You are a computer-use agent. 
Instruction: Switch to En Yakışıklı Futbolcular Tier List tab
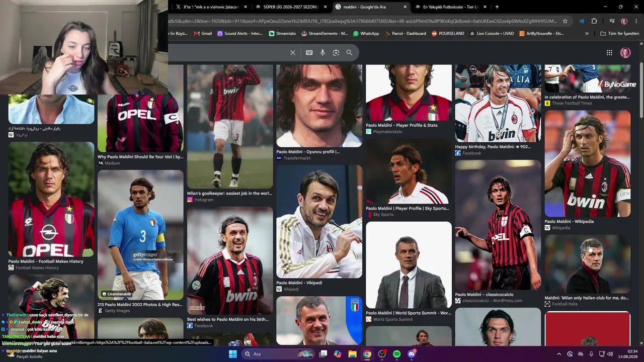coord(450,7)
